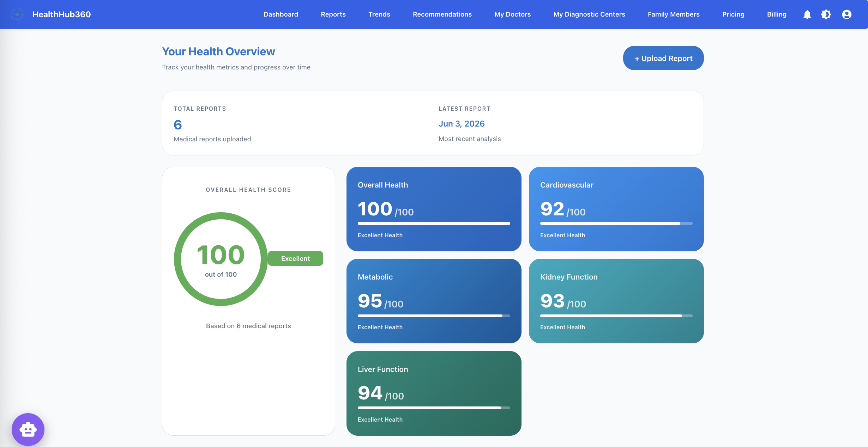Click the HealthHub360 brand name

(61, 14)
